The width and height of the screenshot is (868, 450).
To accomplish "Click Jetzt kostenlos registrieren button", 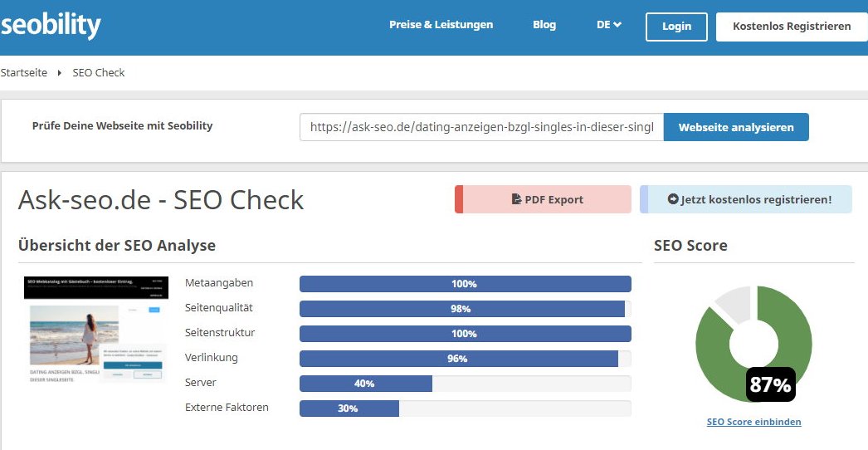I will (746, 199).
